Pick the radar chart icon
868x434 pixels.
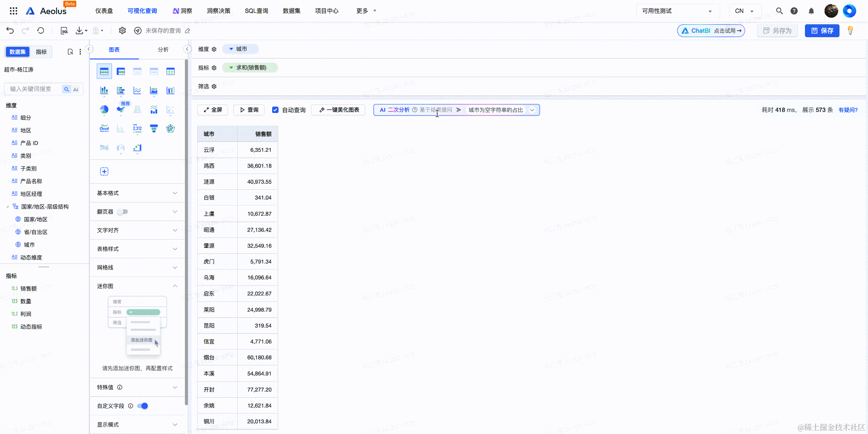[x=170, y=128]
